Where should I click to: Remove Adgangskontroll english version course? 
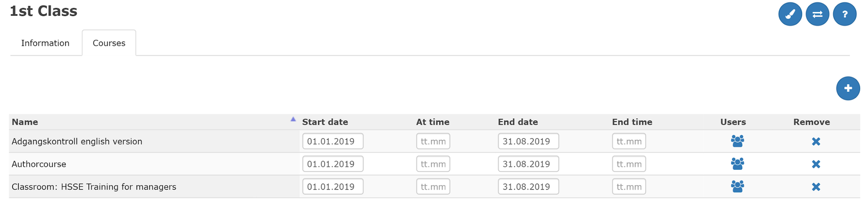(x=816, y=142)
